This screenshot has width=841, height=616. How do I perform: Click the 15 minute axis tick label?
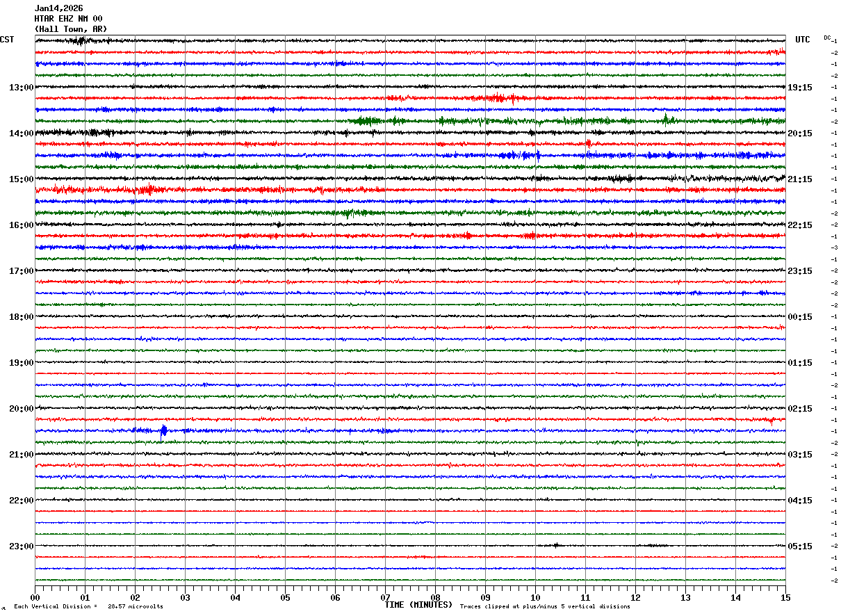click(785, 597)
